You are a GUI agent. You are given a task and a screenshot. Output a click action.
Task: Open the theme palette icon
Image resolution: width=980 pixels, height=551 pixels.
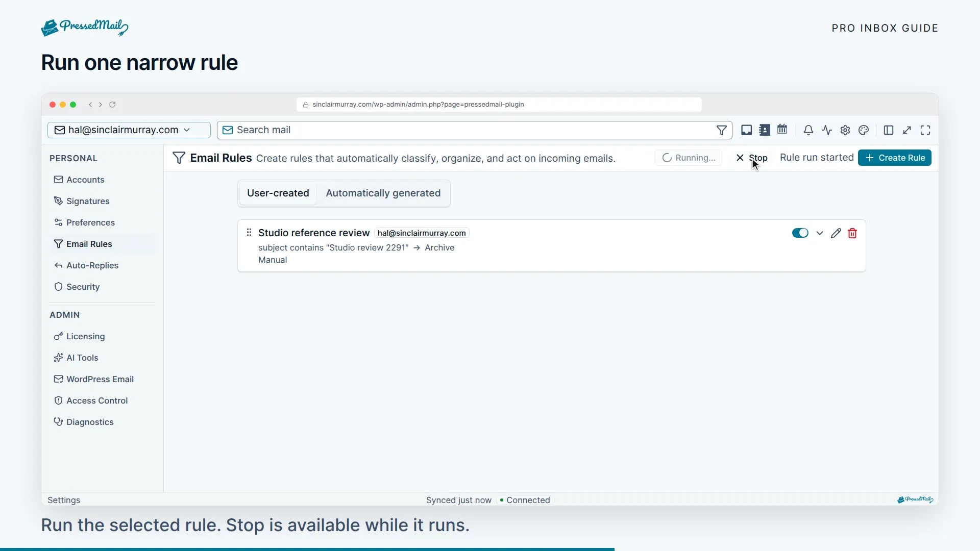pyautogui.click(x=864, y=130)
